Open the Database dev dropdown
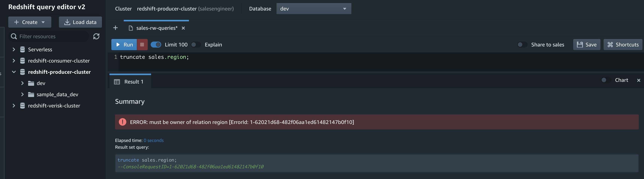Viewport: 644px width, 179px height. [x=314, y=9]
